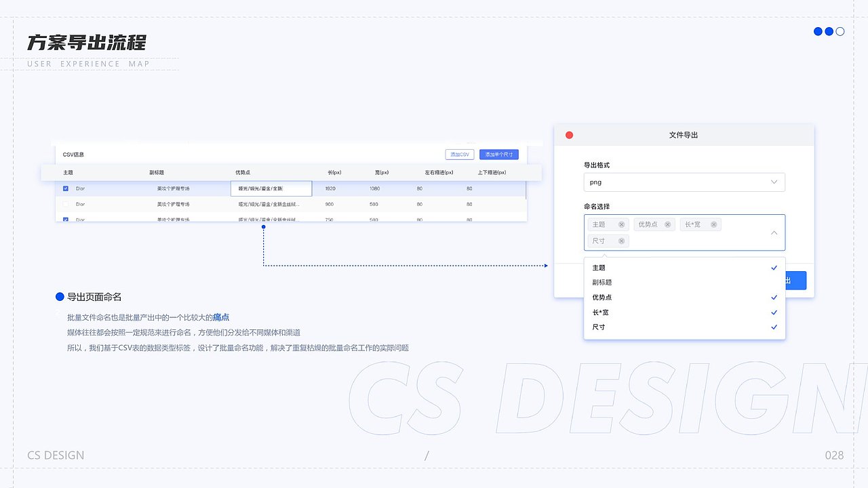Click the 副标题 column header
The image size is (868, 488).
point(157,173)
